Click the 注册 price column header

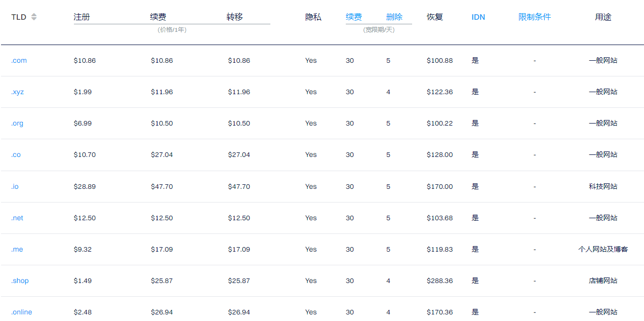point(82,17)
